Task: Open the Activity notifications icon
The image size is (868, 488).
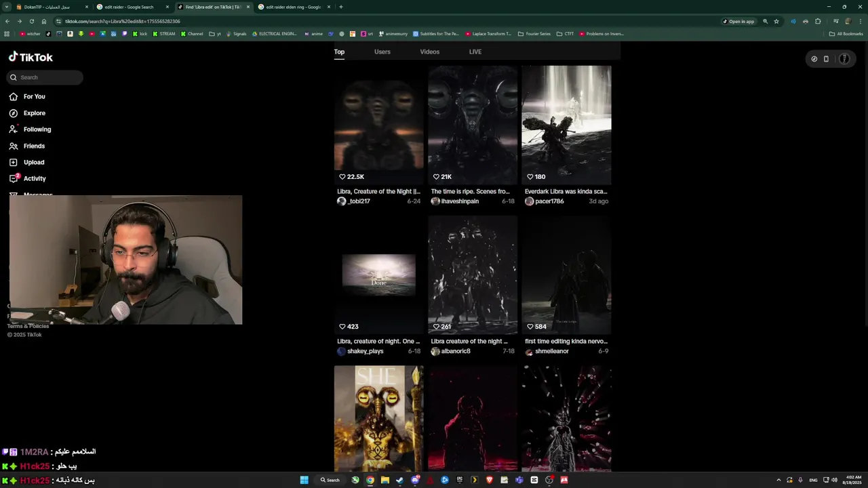Action: pos(14,178)
